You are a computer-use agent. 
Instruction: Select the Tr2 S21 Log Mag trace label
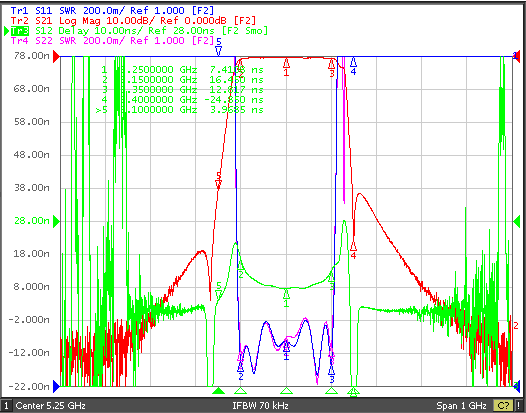point(133,20)
